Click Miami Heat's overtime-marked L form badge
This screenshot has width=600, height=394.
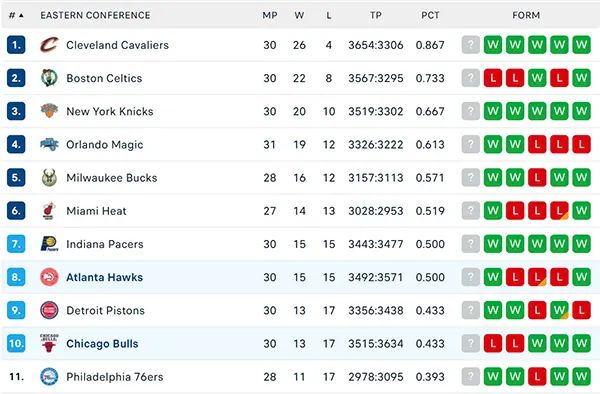(x=559, y=211)
